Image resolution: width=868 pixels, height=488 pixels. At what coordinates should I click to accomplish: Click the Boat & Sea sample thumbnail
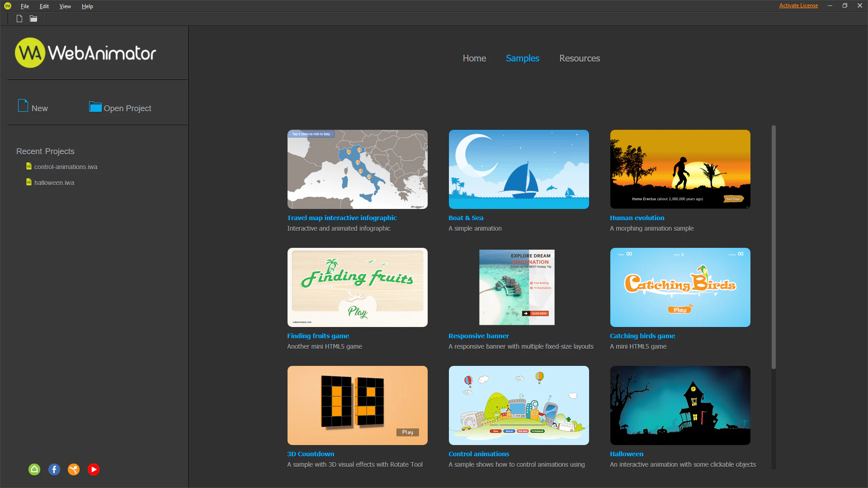[519, 169]
